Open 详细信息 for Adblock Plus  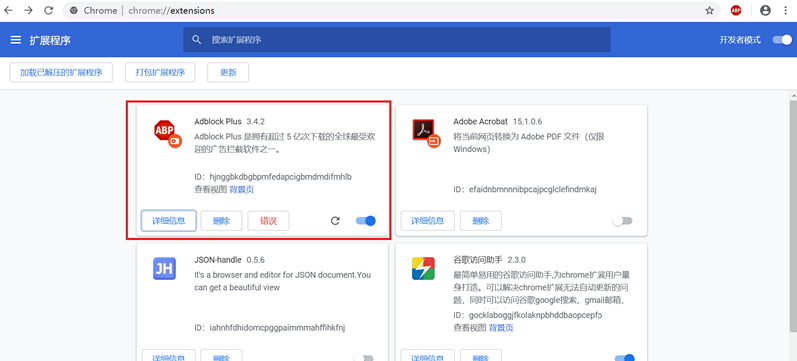[x=169, y=221]
